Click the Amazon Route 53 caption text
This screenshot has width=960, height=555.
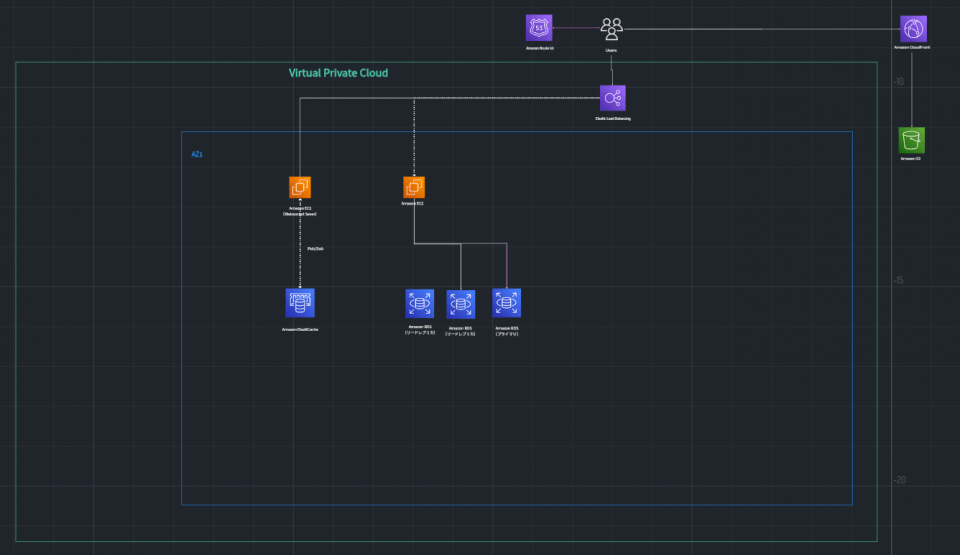click(x=539, y=48)
